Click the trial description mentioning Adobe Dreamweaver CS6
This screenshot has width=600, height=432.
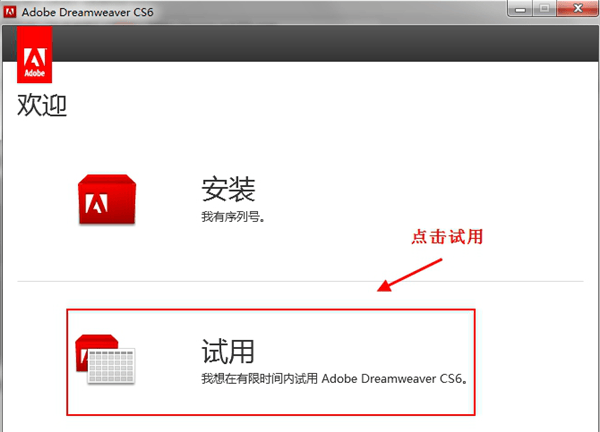click(334, 379)
